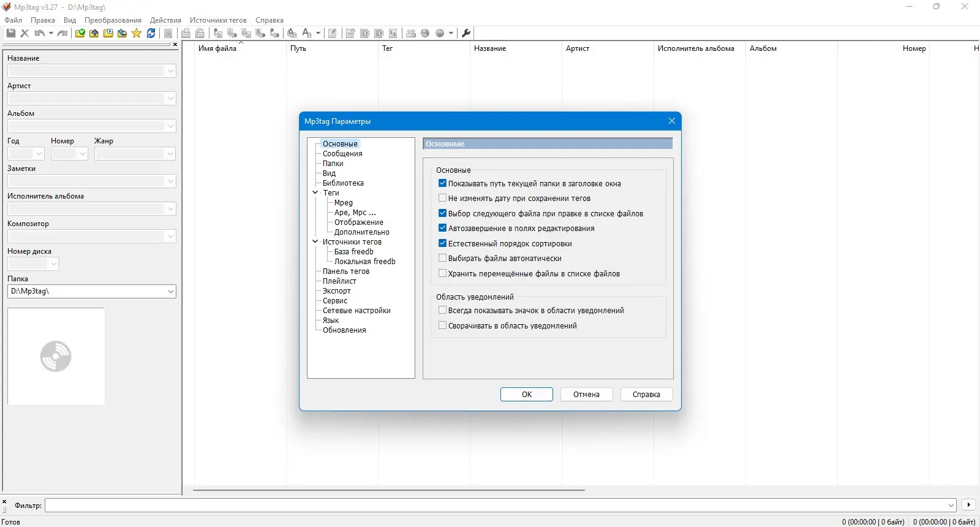Click the Change directory folder-with-checkmark icon
The height and width of the screenshot is (527, 980).
[80, 33]
